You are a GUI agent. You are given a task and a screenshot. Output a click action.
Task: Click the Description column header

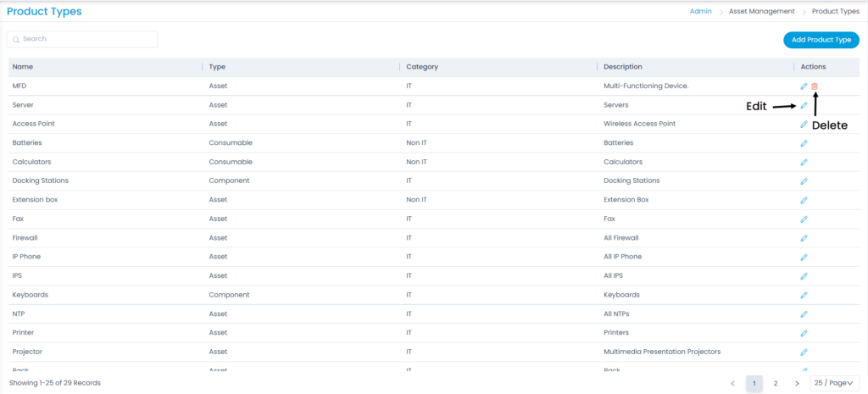coord(623,67)
